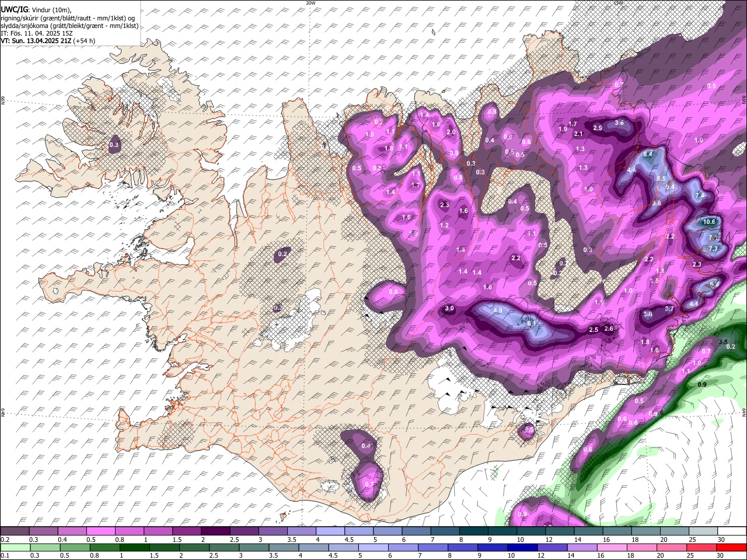Click the 2.6 precipitation value

[609, 329]
